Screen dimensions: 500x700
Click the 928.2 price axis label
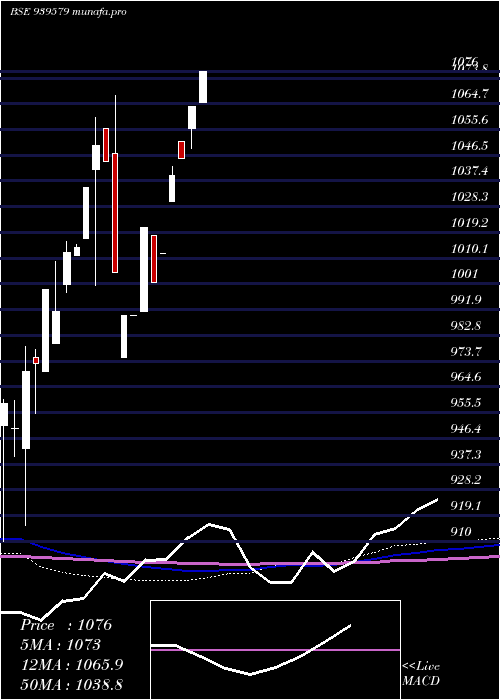point(466,480)
